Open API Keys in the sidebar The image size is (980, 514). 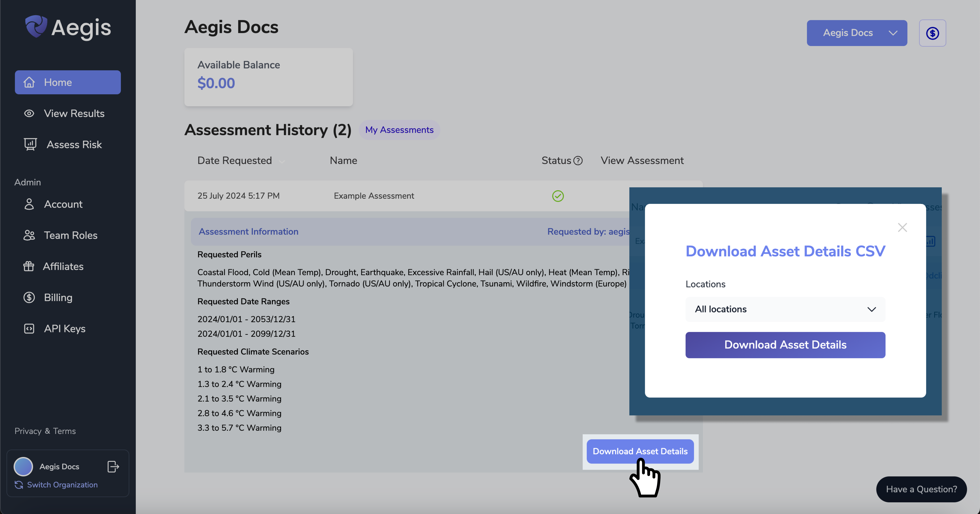(x=55, y=329)
